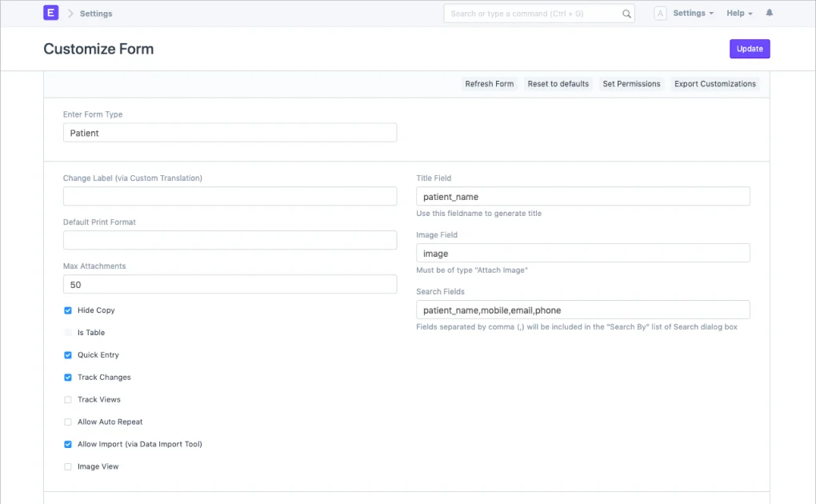
Task: Enable Track Views
Action: 67,399
